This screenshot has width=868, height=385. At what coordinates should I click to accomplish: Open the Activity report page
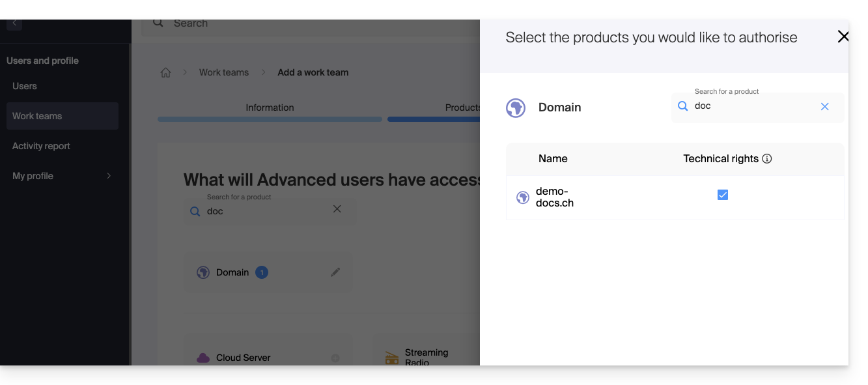point(41,146)
